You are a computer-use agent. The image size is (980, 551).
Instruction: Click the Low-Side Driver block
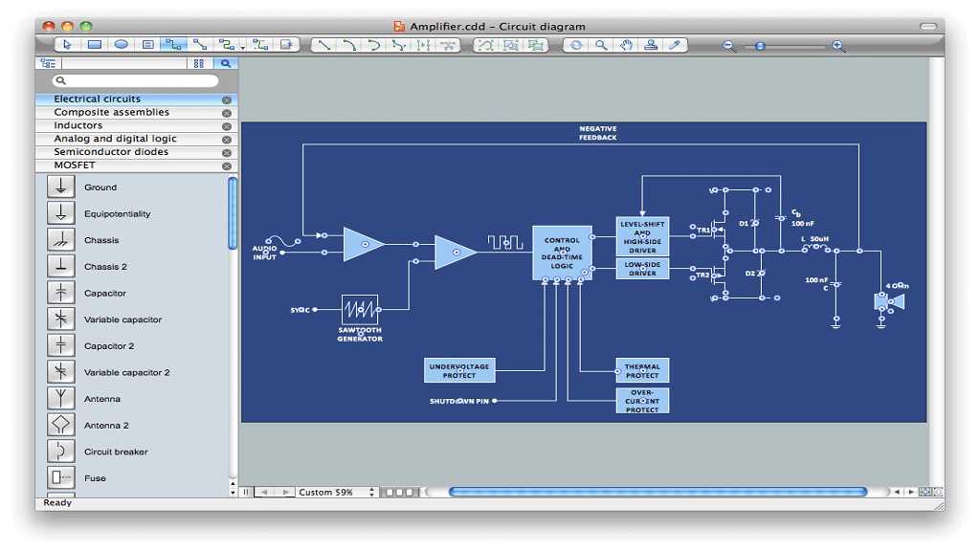(642, 269)
